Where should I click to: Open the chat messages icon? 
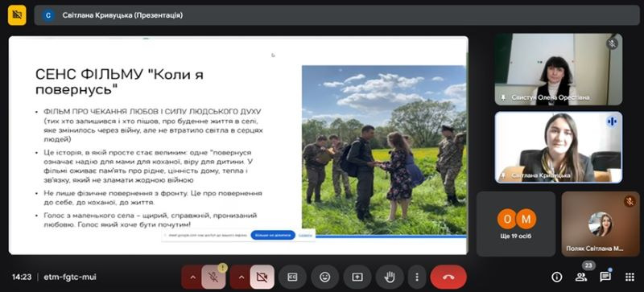click(x=605, y=278)
